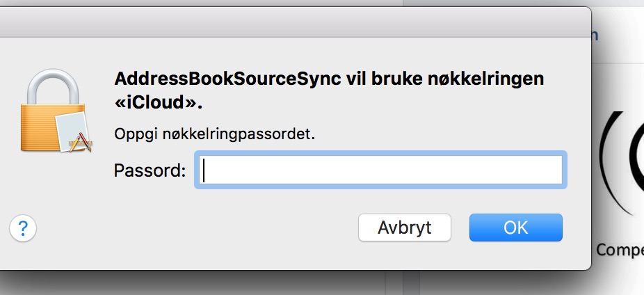This screenshot has height=295, width=644.
Task: Click empty dialog area between help and Avbryt
Action: (x=197, y=228)
